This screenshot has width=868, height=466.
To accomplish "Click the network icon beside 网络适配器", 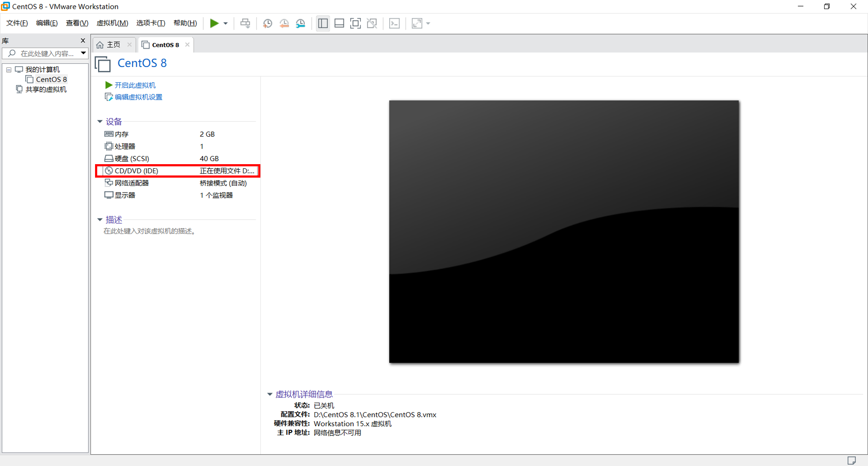I will [x=109, y=182].
